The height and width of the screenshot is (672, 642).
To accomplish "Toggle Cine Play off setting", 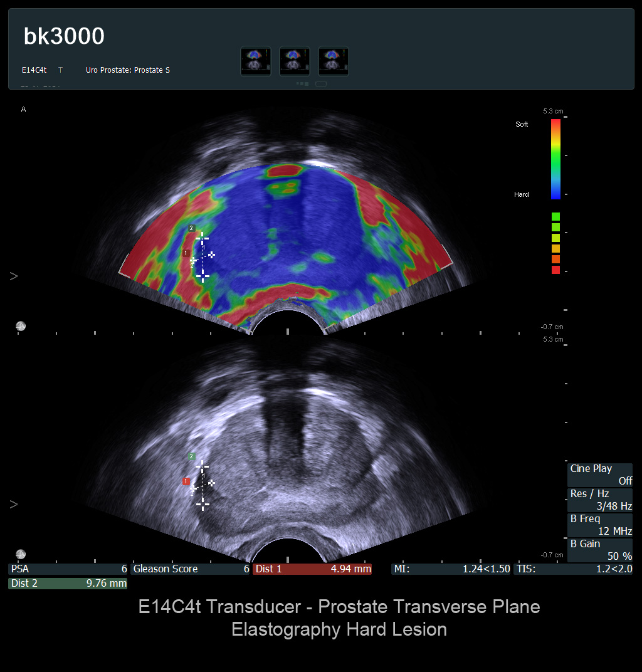I will [601, 475].
